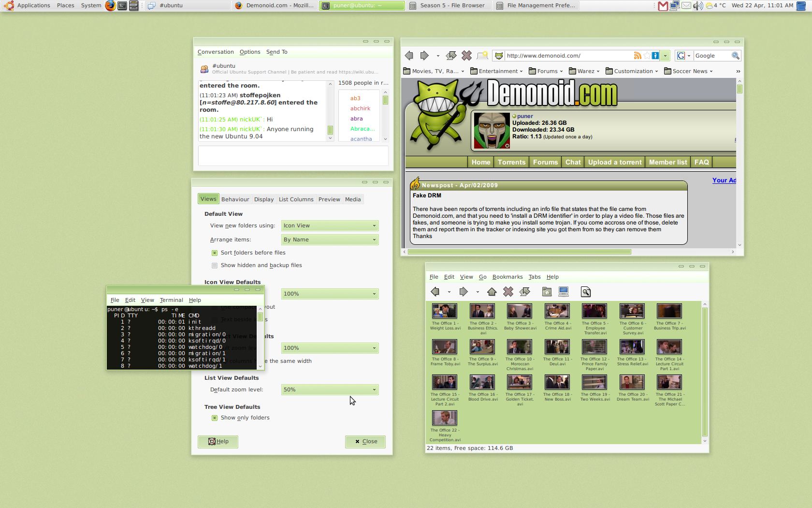Enable Show hidden and backup files
Viewport: 812px width, 508px height.
coord(215,266)
